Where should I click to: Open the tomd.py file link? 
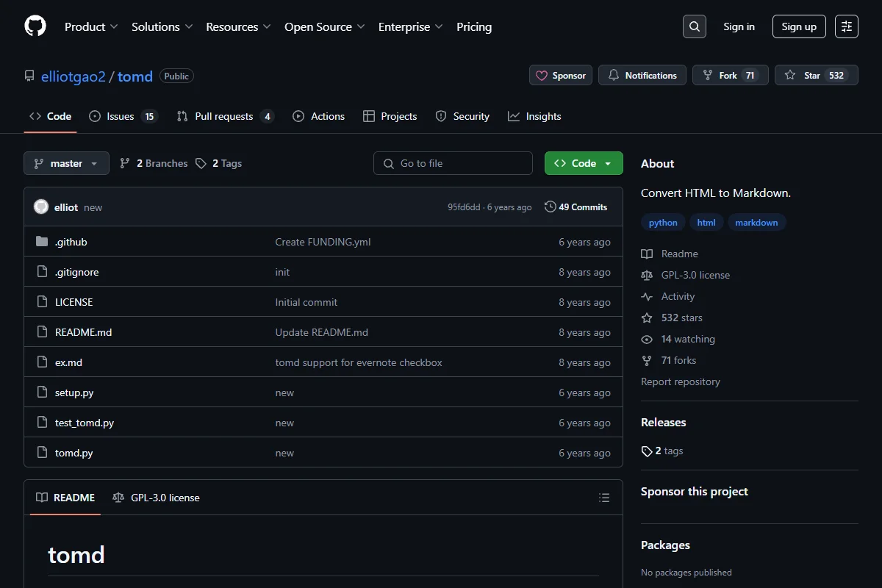[73, 453]
